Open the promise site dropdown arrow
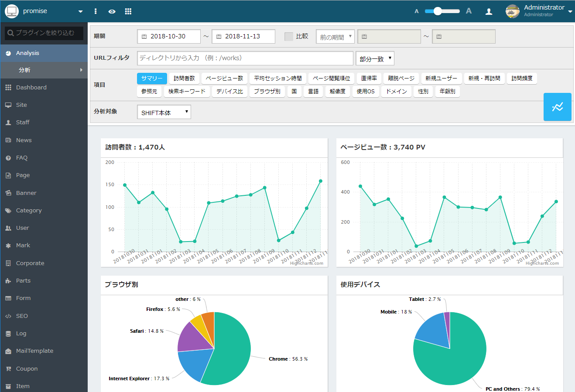Screen dimensions: 575x392 tap(80, 12)
